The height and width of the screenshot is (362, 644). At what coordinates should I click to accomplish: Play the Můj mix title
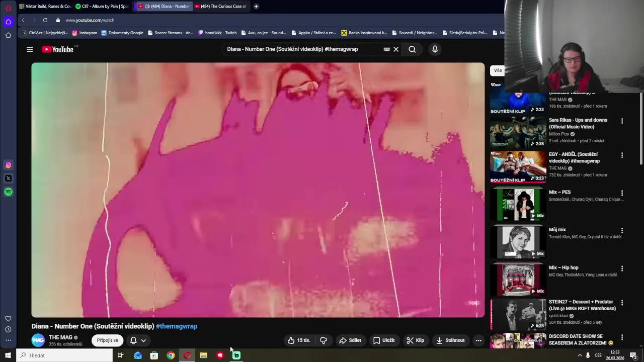click(x=557, y=230)
